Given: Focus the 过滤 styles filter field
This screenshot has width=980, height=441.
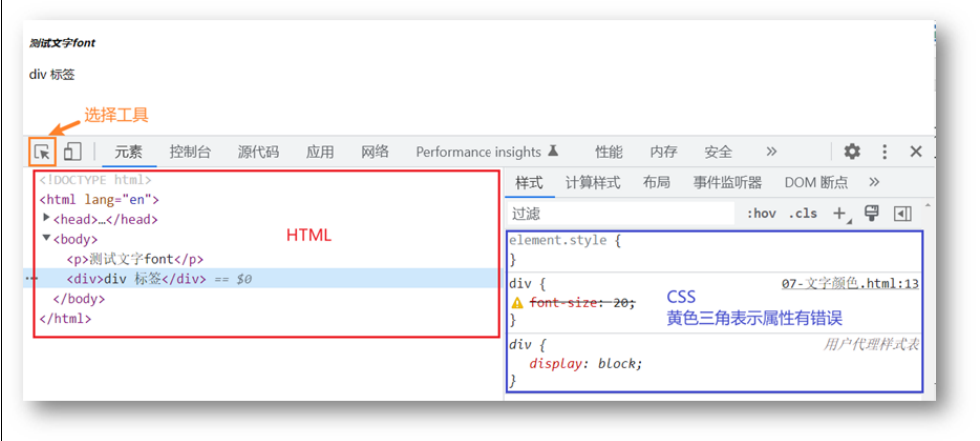Looking at the screenshot, I should [x=621, y=214].
